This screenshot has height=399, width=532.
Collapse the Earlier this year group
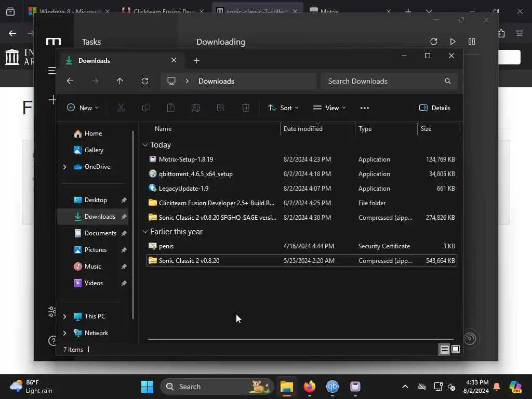pos(145,232)
